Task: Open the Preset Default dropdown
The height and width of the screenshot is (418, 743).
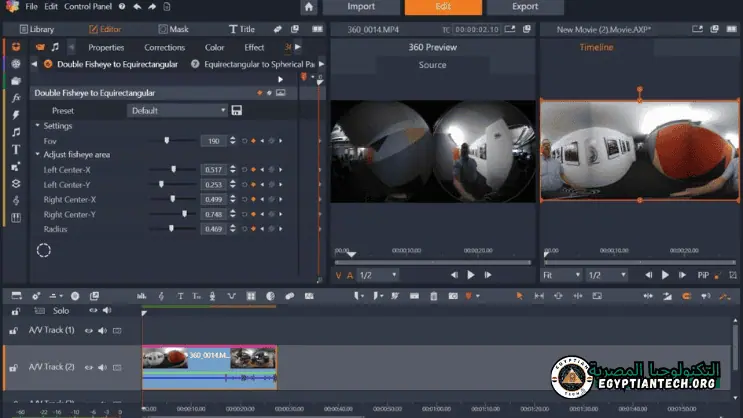Action: [178, 110]
